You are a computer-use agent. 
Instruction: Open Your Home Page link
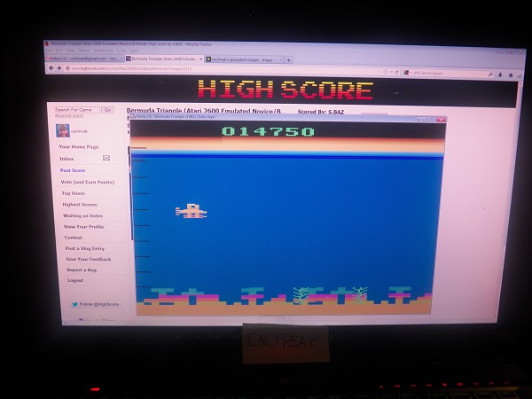click(x=79, y=146)
